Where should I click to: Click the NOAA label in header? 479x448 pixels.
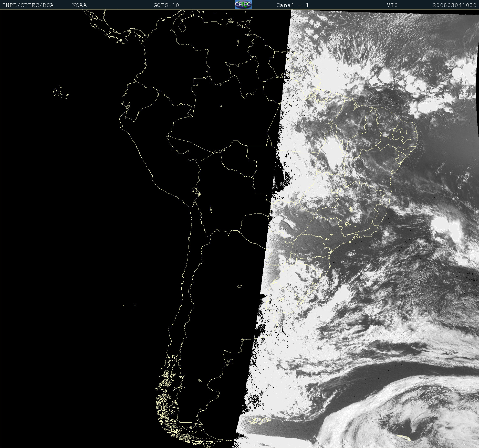click(x=79, y=5)
